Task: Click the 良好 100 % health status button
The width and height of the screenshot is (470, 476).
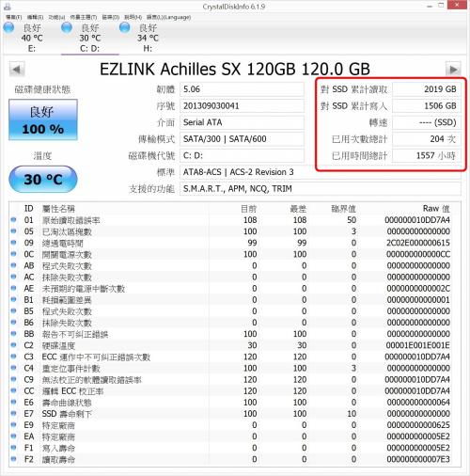Action: click(43, 119)
